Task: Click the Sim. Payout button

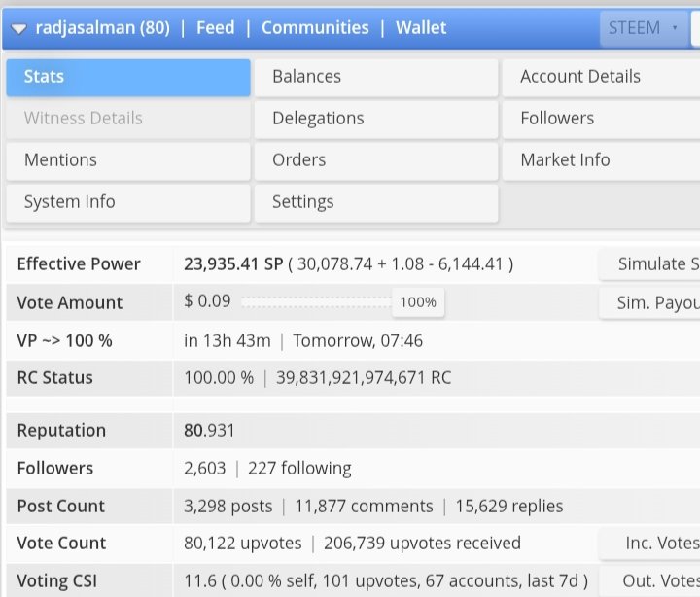Action: (x=649, y=303)
